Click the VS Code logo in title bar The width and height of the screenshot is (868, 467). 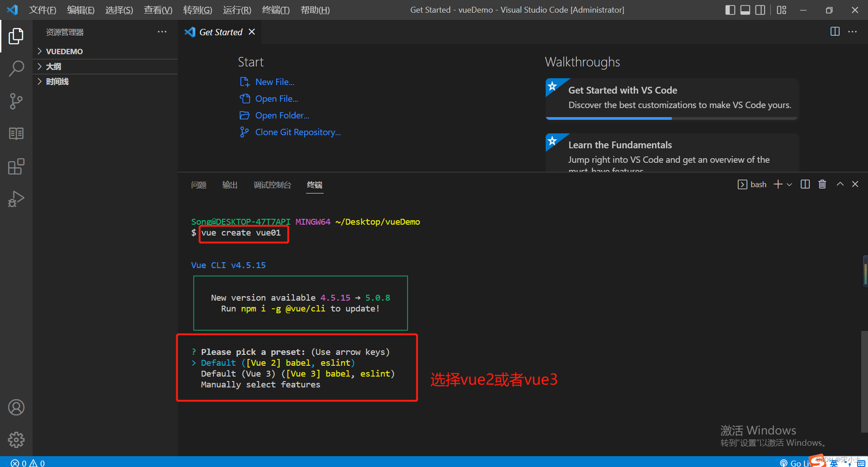pos(12,9)
